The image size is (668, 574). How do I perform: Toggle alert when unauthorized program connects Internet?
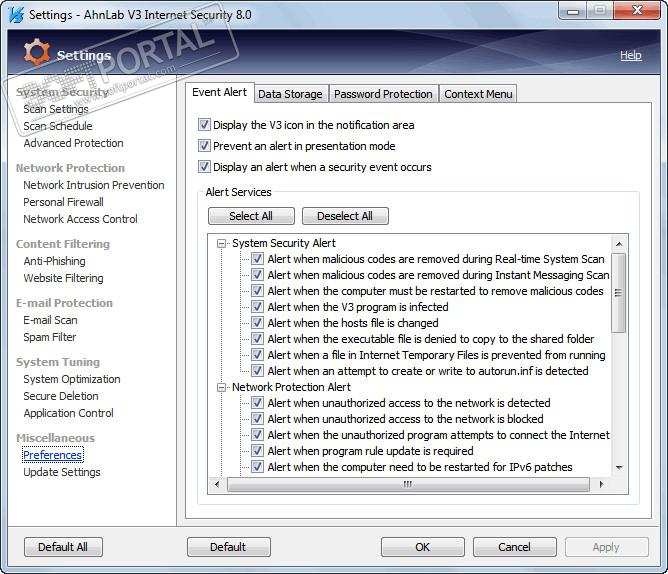(257, 435)
